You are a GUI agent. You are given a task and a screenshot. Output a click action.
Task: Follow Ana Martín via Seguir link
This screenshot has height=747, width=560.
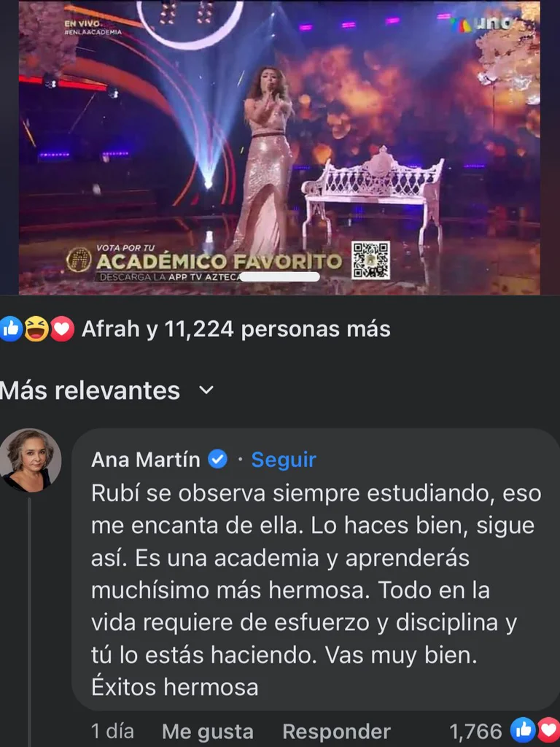tap(284, 460)
